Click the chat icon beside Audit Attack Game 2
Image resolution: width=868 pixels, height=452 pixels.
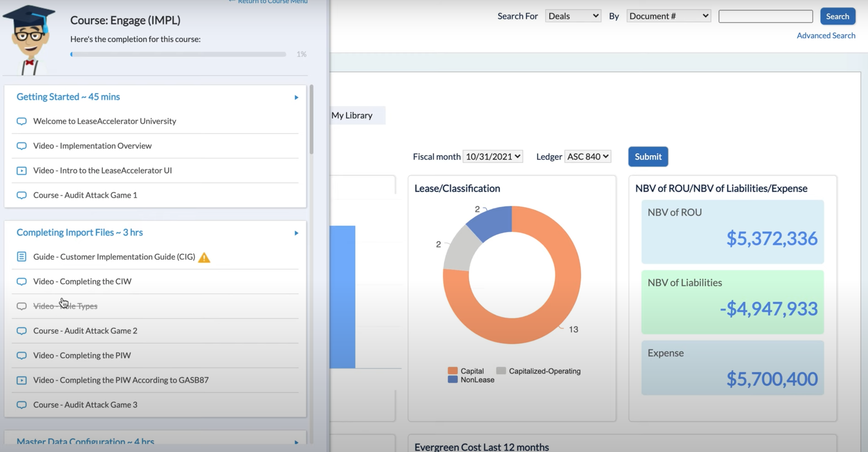tap(22, 331)
